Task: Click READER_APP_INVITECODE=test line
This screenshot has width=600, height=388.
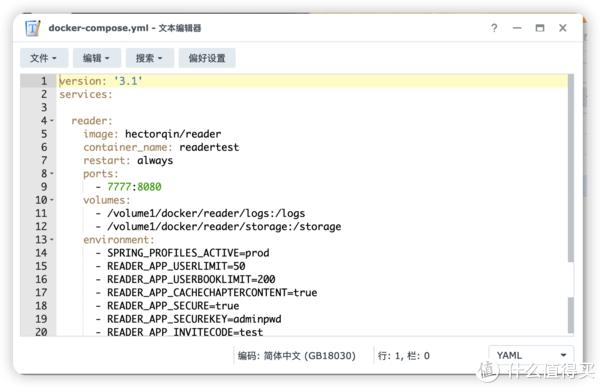Action: click(x=185, y=332)
